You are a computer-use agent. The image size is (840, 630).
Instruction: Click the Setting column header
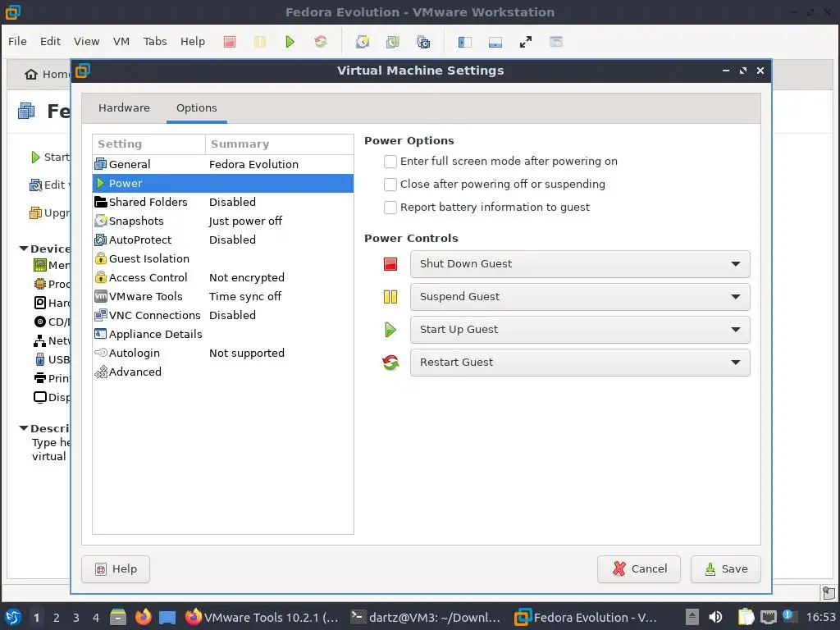(149, 144)
